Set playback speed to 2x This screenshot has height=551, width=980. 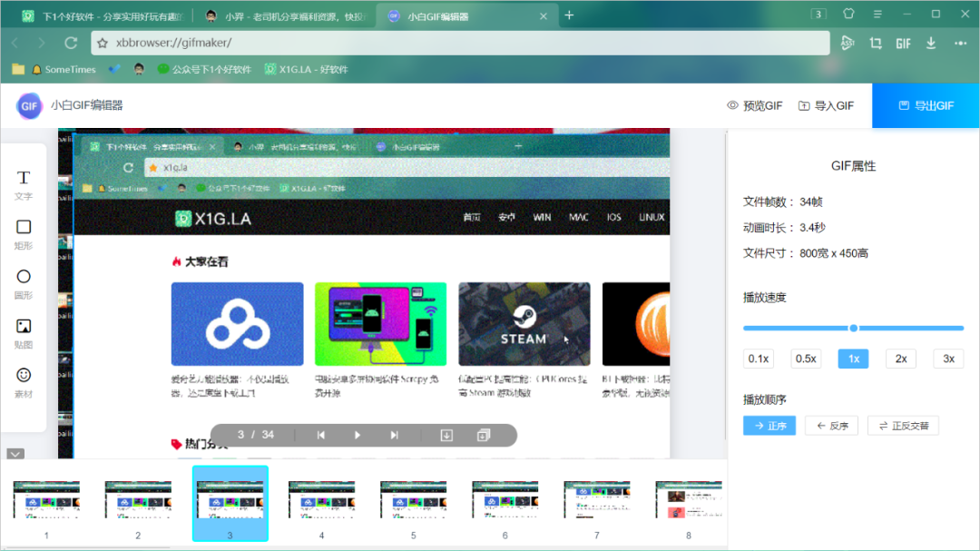pos(901,359)
